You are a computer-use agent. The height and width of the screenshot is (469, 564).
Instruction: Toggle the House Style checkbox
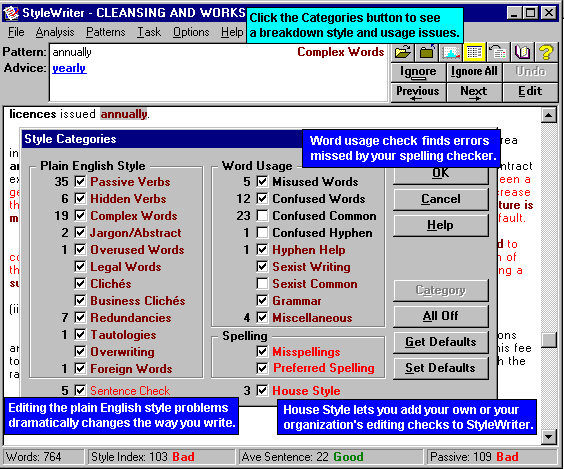point(262,390)
